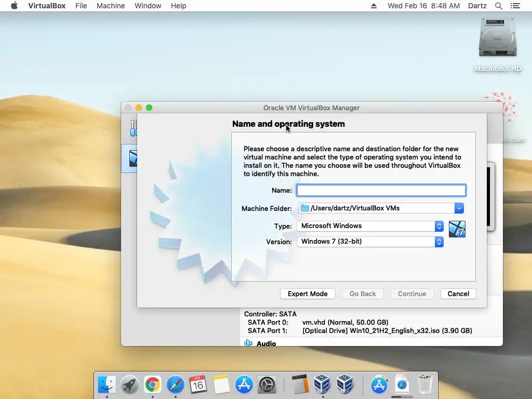This screenshot has width=532, height=399.
Task: Click the Continue button
Action: coord(412,294)
